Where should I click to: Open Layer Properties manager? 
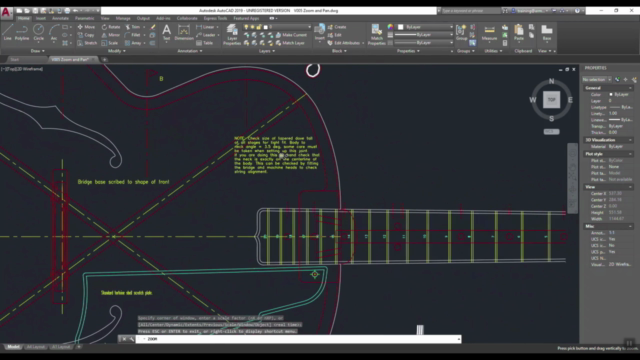(232, 34)
